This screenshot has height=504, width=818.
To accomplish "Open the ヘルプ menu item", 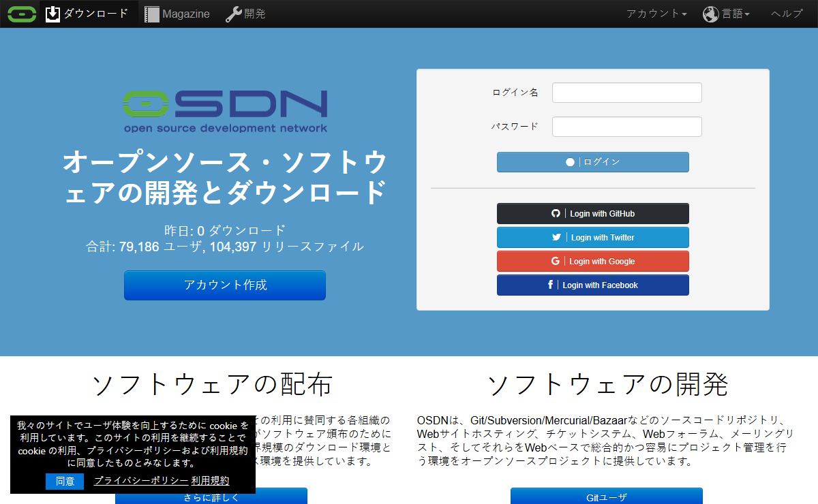I will [x=787, y=14].
